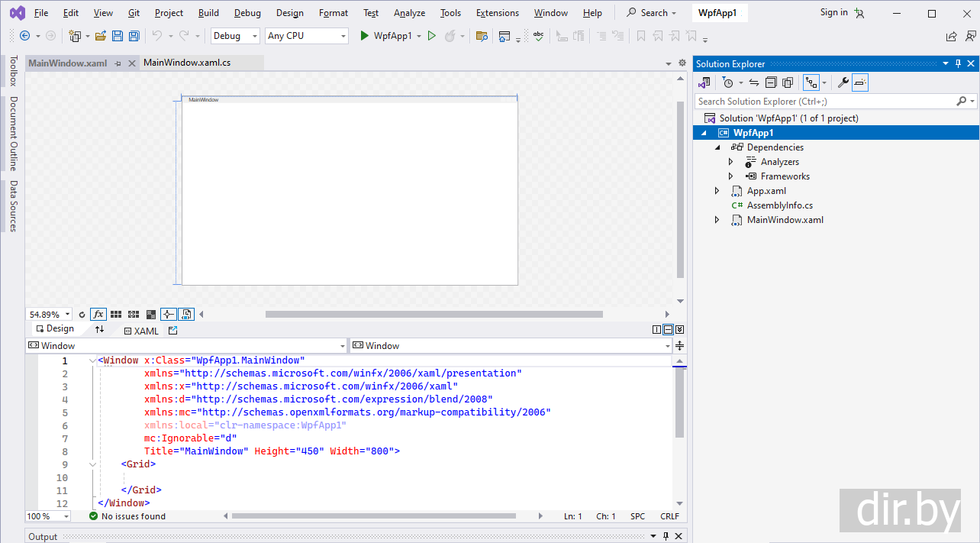Pop out XAML into a separate window
The image size is (980, 543).
click(172, 331)
